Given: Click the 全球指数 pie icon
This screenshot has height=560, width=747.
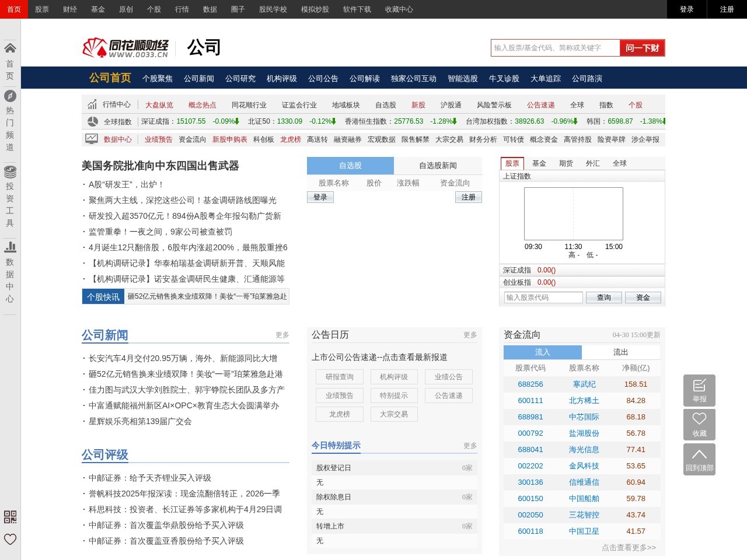Looking at the screenshot, I should (92, 121).
